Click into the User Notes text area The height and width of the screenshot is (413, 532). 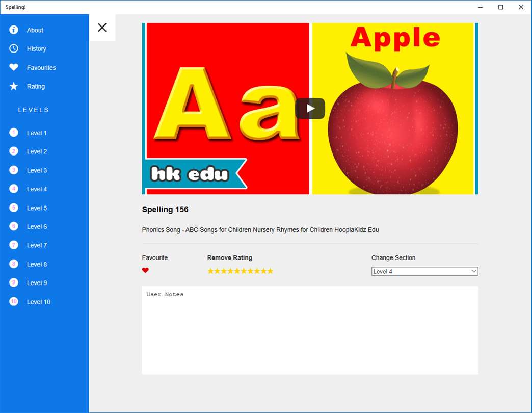tap(310, 330)
